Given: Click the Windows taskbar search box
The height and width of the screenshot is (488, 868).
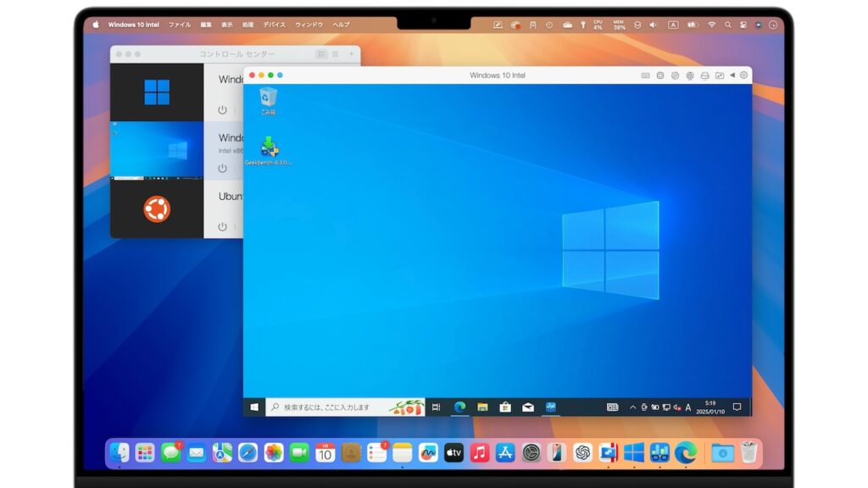Looking at the screenshot, I should coord(345,408).
